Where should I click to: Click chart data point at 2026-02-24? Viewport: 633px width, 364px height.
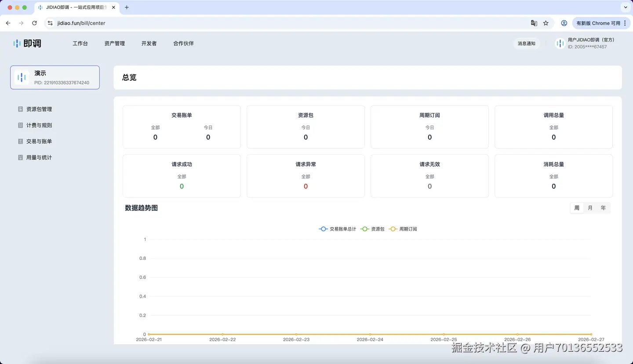[x=370, y=334]
